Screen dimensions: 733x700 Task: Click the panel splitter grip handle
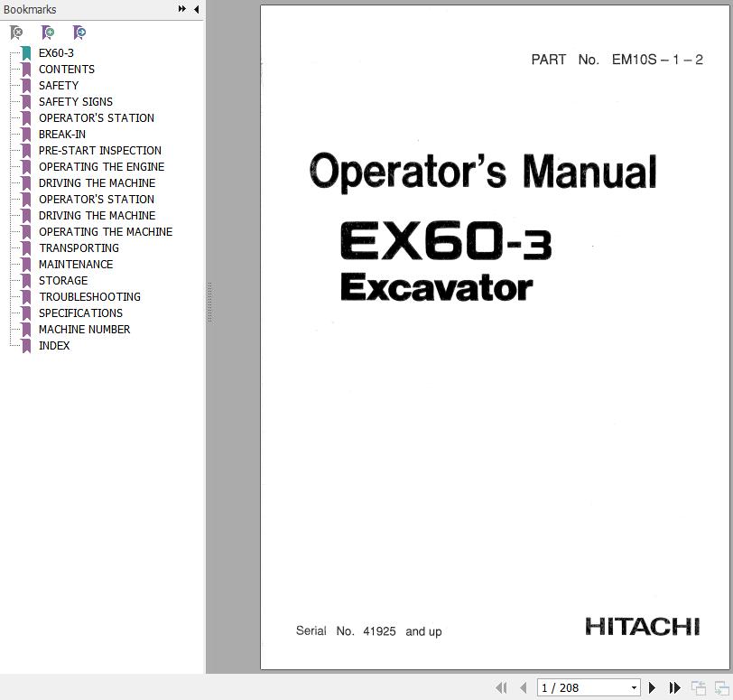click(210, 303)
